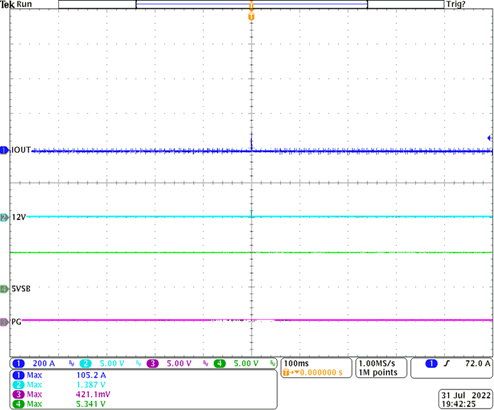Screen dimensions: 494x410
Task: Click the rising edge trigger slope icon
Action: click(446, 364)
